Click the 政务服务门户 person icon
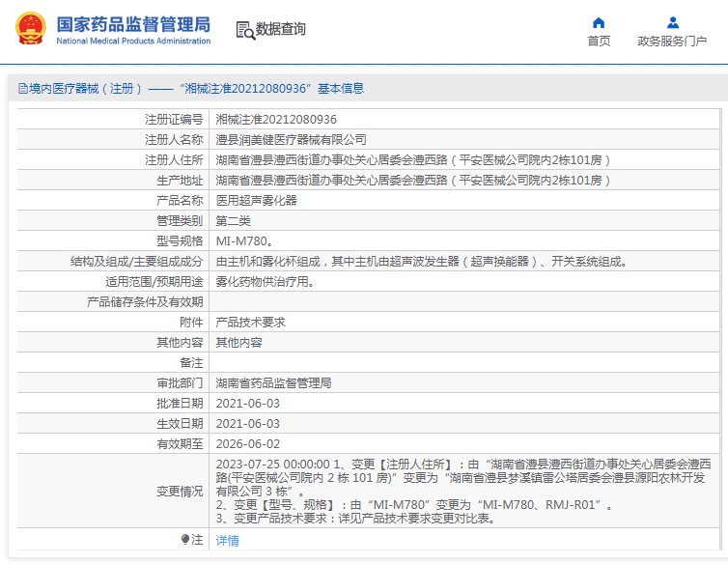This screenshot has height=564, width=728. [x=673, y=22]
